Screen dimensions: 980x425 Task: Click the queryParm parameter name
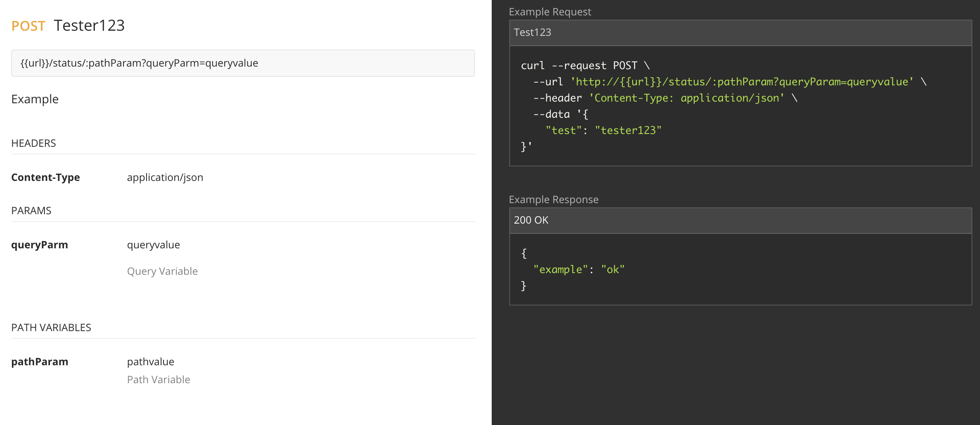[39, 245]
